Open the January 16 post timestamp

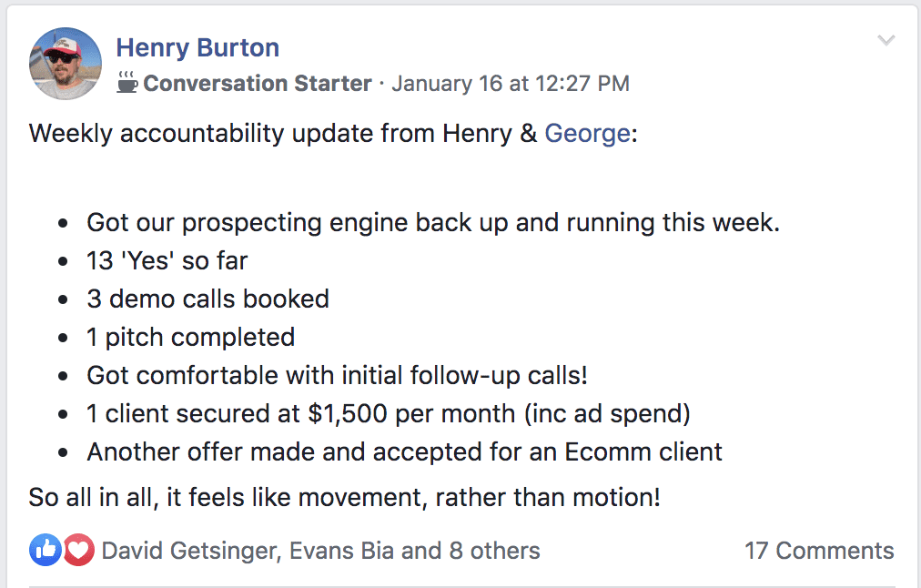511,84
